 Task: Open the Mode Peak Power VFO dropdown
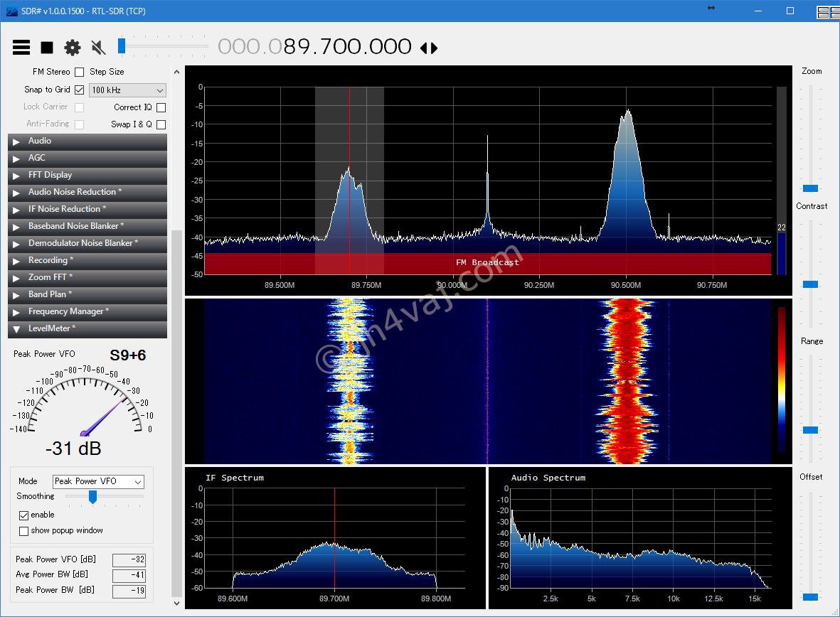point(99,481)
